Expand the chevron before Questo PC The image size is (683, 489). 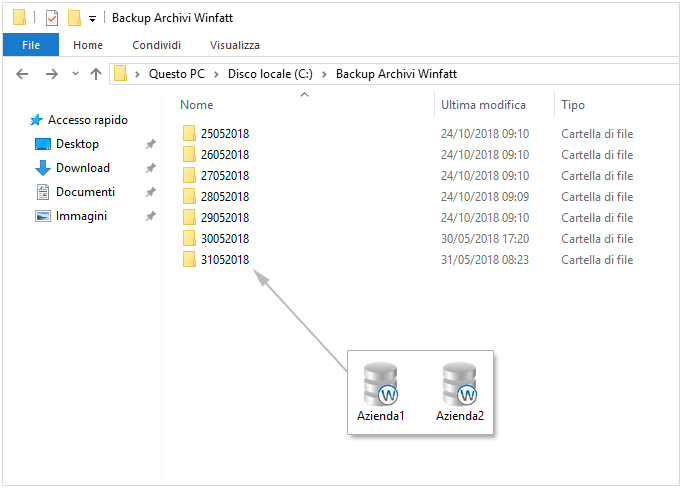(137, 74)
